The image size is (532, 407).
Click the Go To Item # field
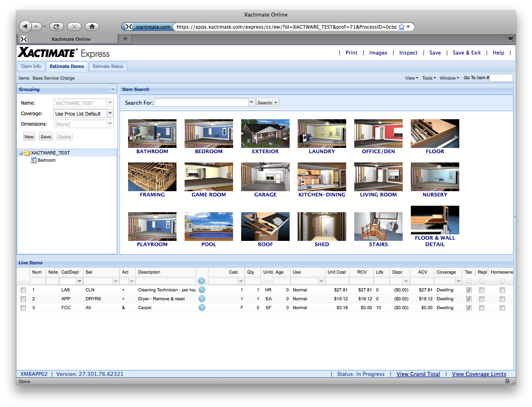click(x=501, y=78)
